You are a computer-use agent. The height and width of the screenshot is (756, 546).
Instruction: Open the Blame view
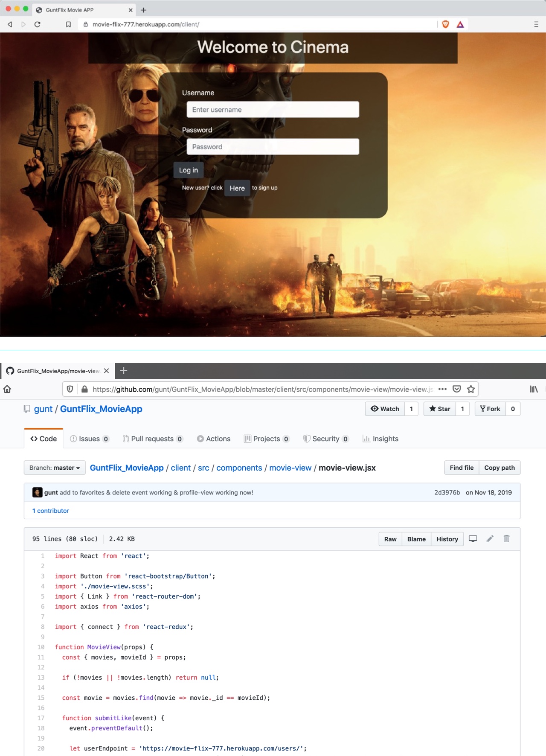tap(416, 539)
